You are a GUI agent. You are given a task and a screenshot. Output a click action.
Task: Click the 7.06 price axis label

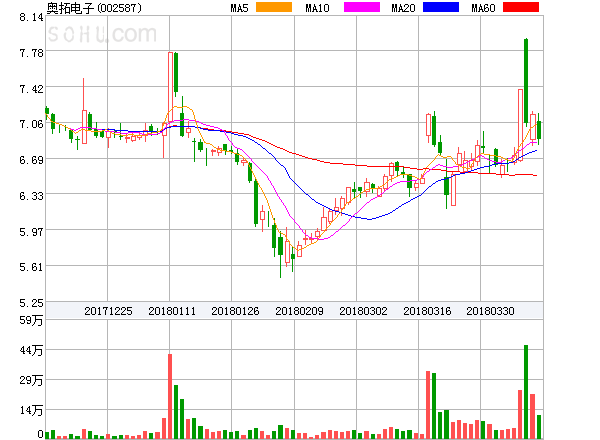31,124
